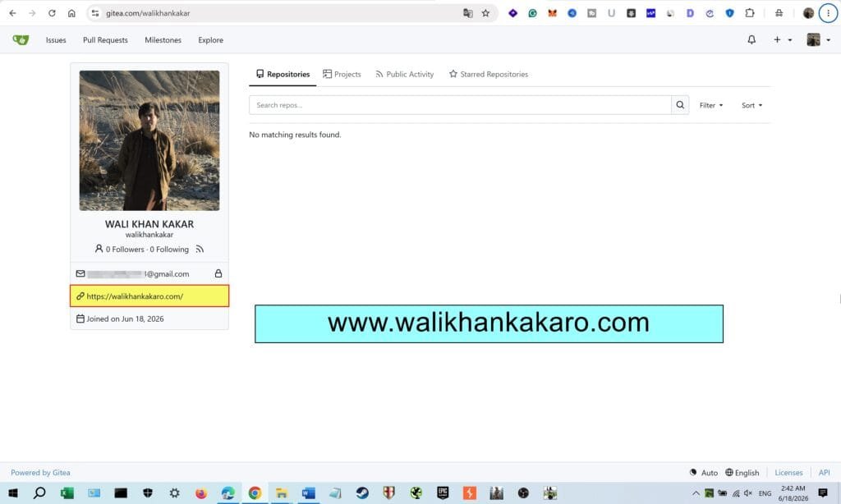
Task: Open Epic Games launcher from the taskbar
Action: [443, 493]
